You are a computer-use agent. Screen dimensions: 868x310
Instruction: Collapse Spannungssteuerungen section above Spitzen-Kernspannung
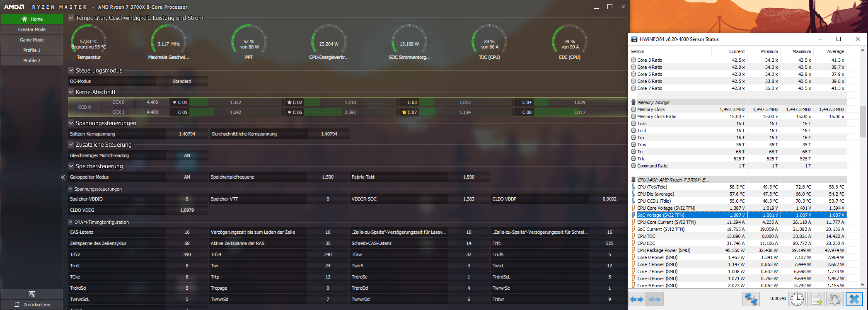(x=71, y=123)
